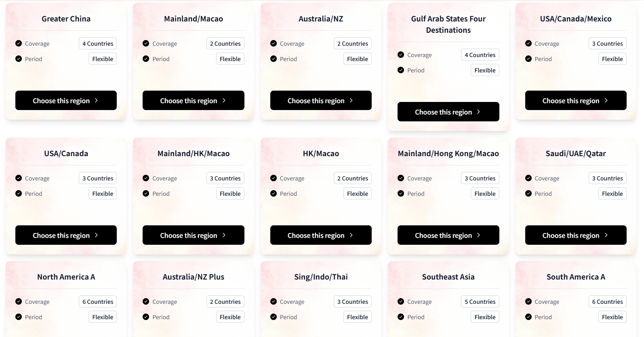The image size is (644, 337).
Task: Click the 5 Countries badge under Southeast Asia
Action: tap(480, 302)
